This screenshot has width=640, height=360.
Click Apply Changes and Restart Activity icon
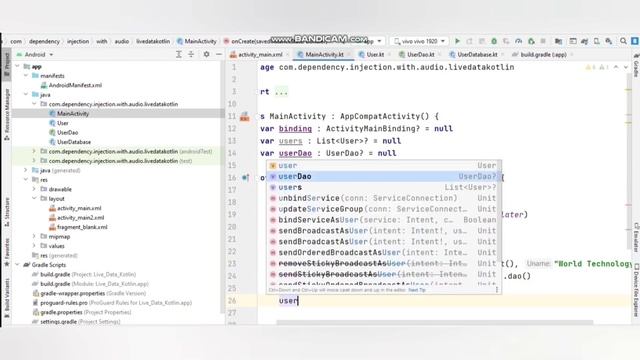[x=469, y=41]
